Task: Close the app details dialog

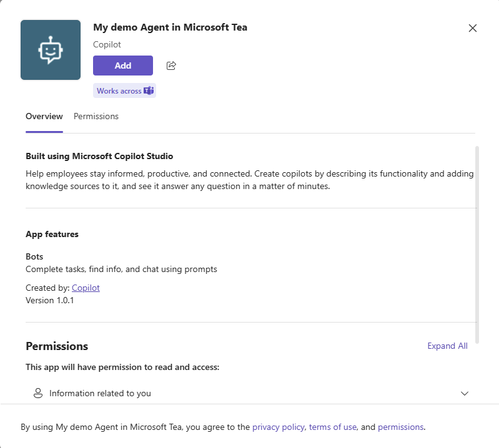Action: point(473,28)
